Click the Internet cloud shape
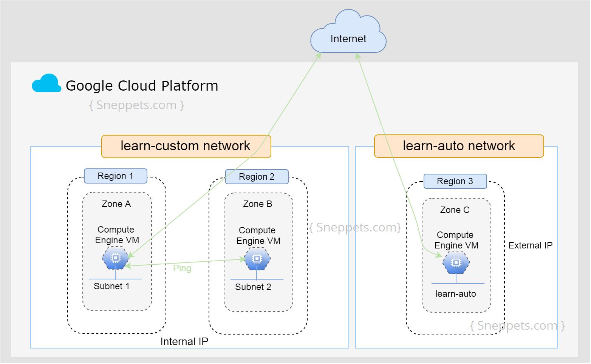591x364 pixels. pos(348,32)
